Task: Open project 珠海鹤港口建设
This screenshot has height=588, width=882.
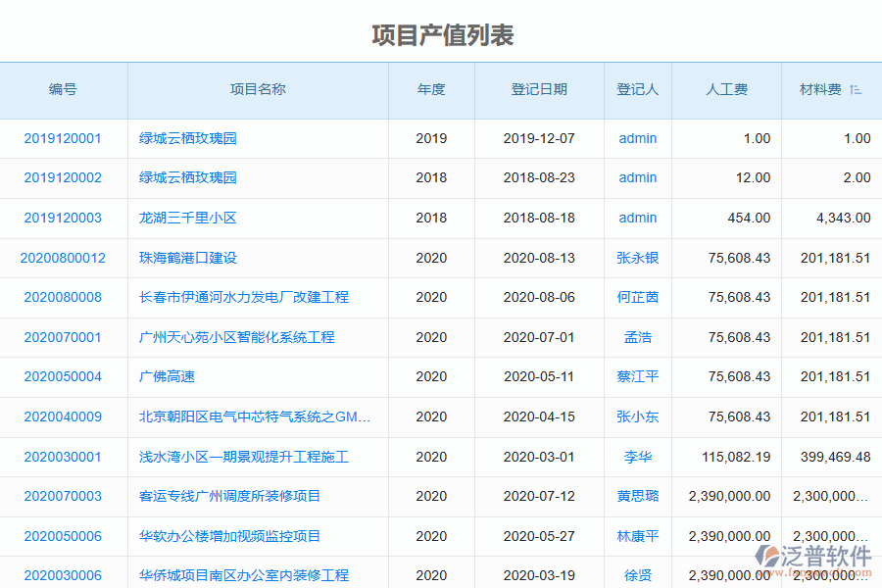Action: [x=186, y=258]
